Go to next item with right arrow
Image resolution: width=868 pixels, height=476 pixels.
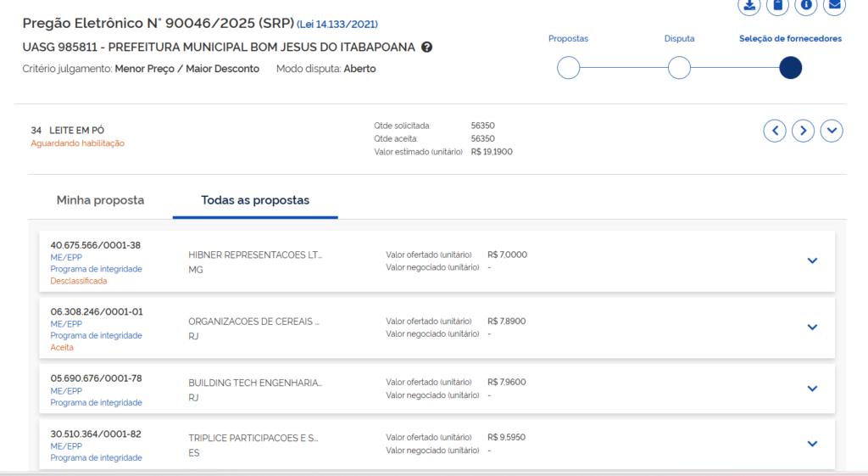coord(804,131)
